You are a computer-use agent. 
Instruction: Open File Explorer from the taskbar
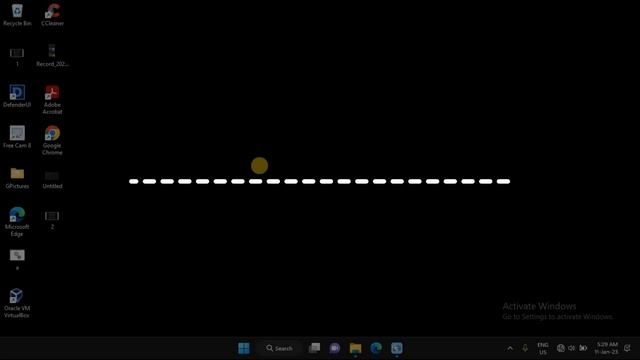click(x=356, y=348)
